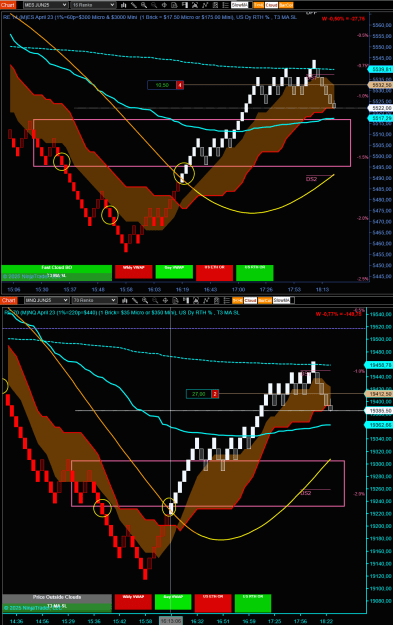Click Fast Cloud BO status button
Screen dimensions: 393x625
(x=57, y=269)
